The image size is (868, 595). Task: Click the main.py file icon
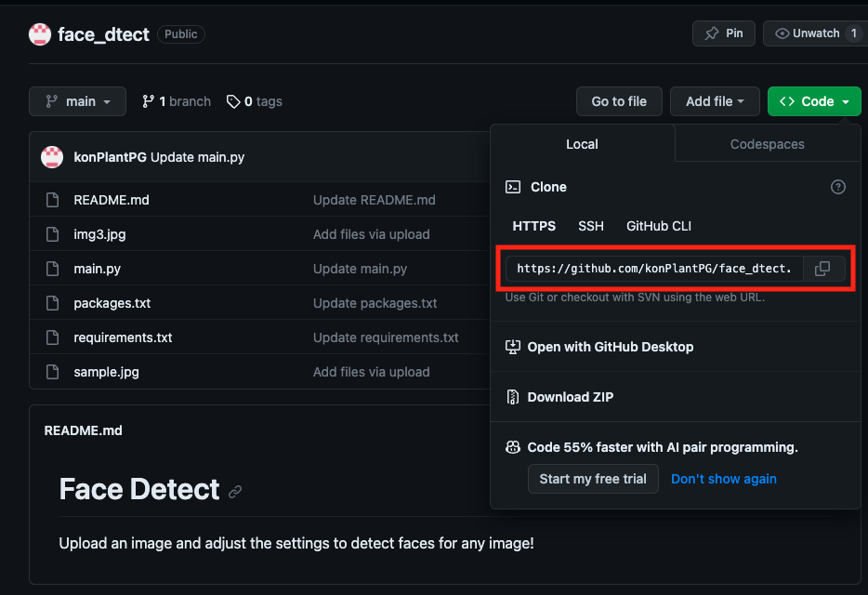pos(53,269)
